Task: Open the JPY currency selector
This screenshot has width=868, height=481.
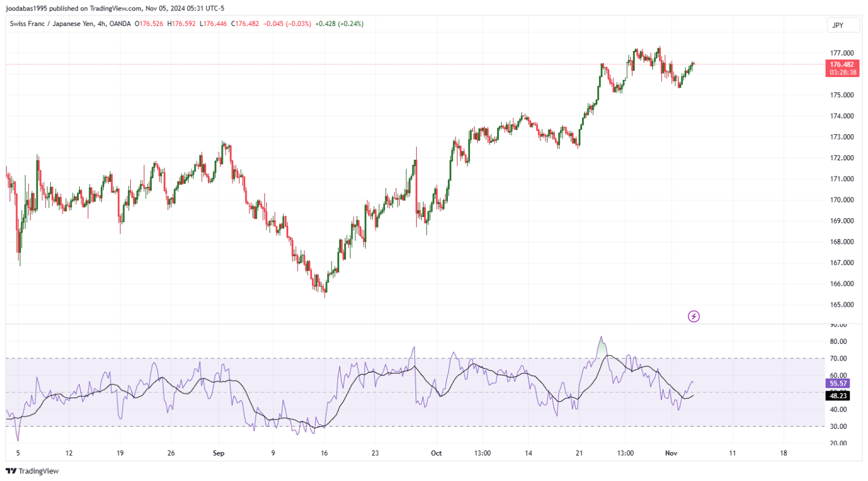Action: point(843,25)
